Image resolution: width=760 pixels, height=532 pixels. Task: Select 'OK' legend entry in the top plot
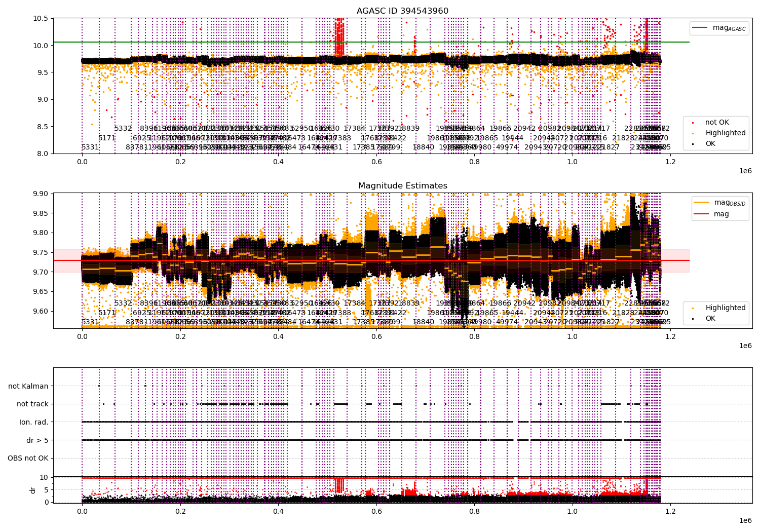[x=710, y=143]
